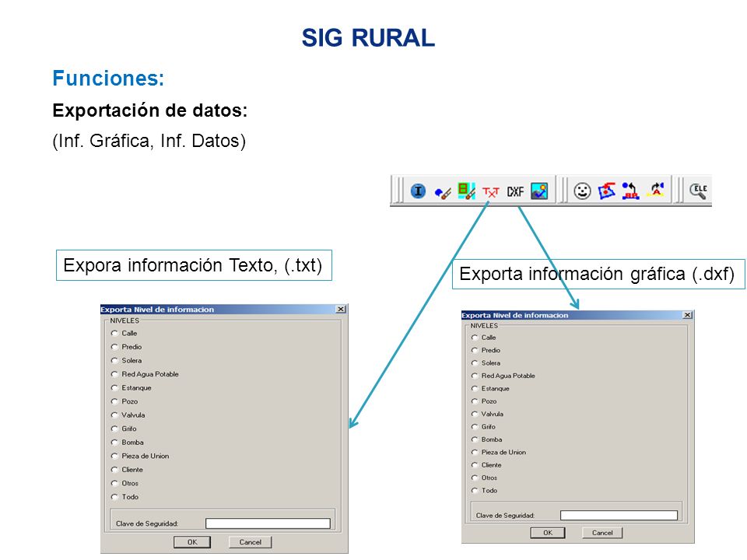This screenshot has width=747, height=560.
Task: Click OK button in right dxf dialog
Action: click(548, 533)
